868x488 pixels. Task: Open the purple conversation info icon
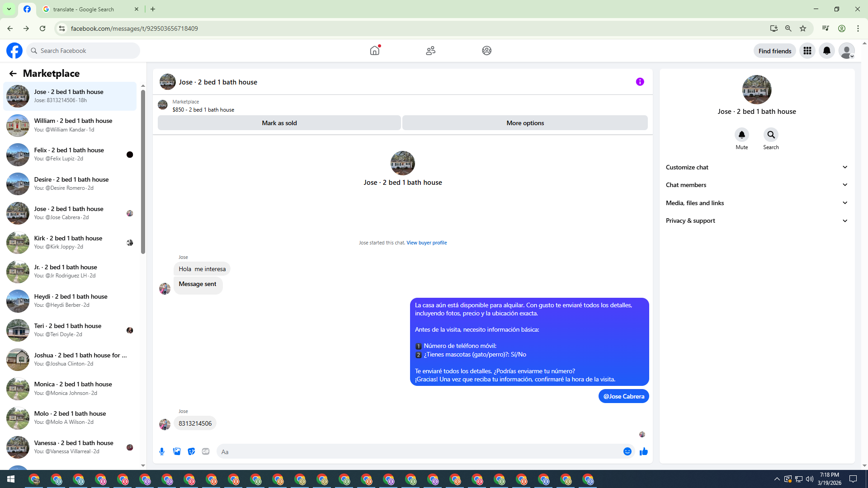tap(640, 82)
